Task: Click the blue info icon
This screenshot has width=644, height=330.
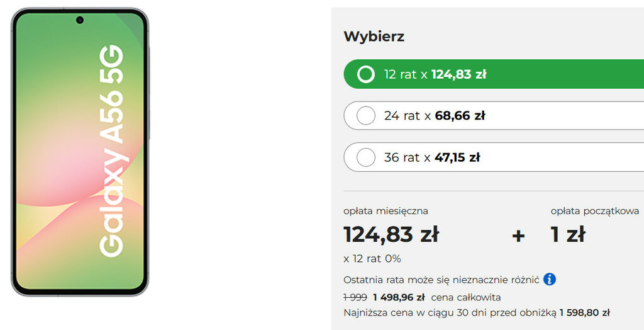Action: (550, 279)
